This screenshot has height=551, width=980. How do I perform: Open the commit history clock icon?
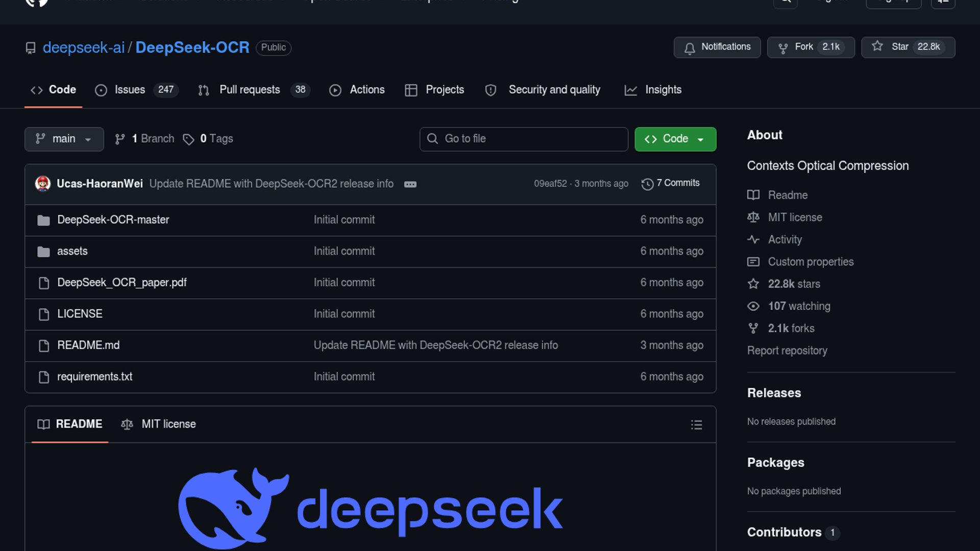[x=647, y=184]
